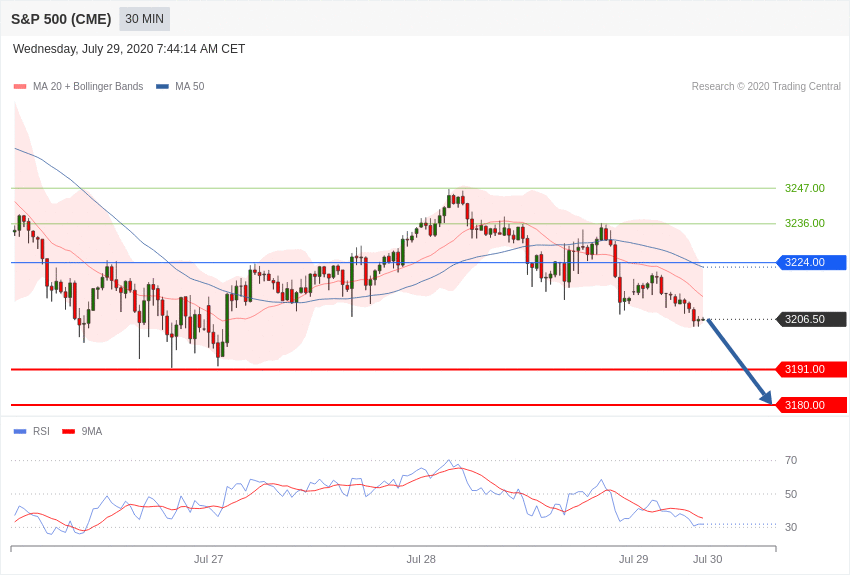Click the RSI 30 level label
This screenshot has width=850, height=576.
pyautogui.click(x=791, y=527)
